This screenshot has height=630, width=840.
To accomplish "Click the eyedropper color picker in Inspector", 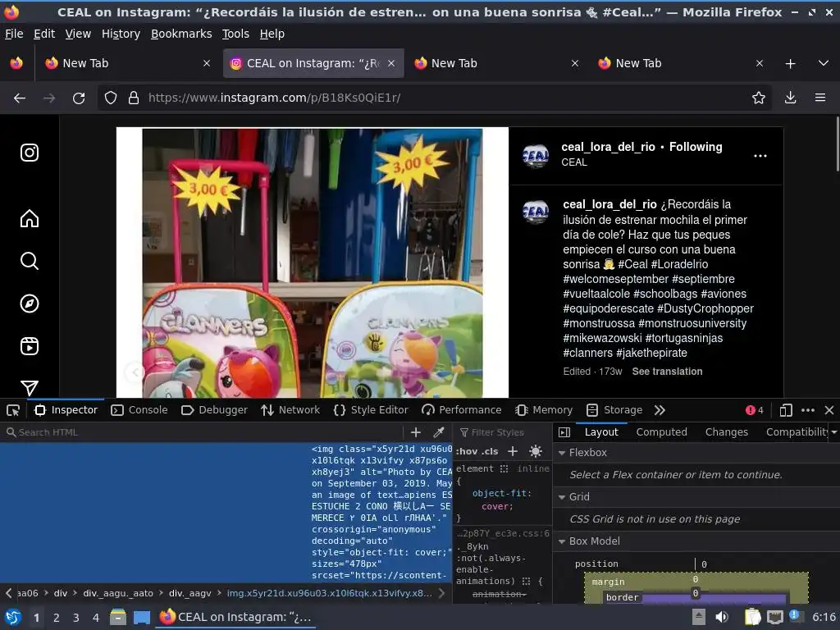I will pos(439,432).
